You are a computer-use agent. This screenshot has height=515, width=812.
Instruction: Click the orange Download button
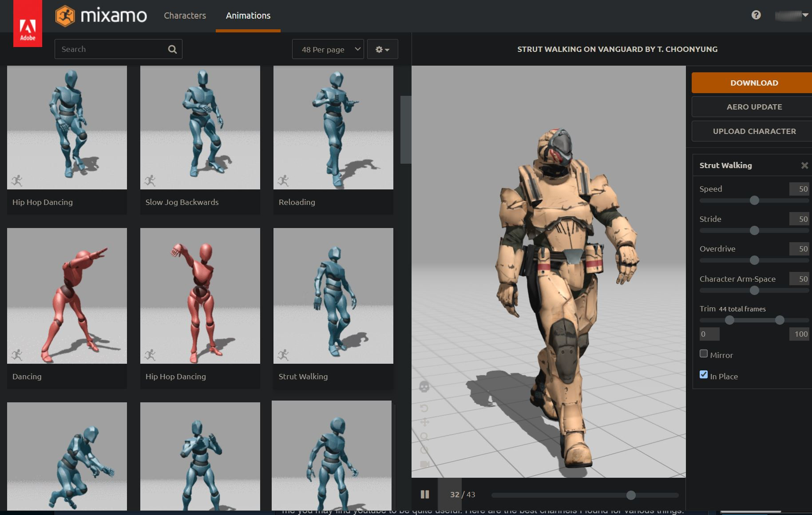pos(752,83)
